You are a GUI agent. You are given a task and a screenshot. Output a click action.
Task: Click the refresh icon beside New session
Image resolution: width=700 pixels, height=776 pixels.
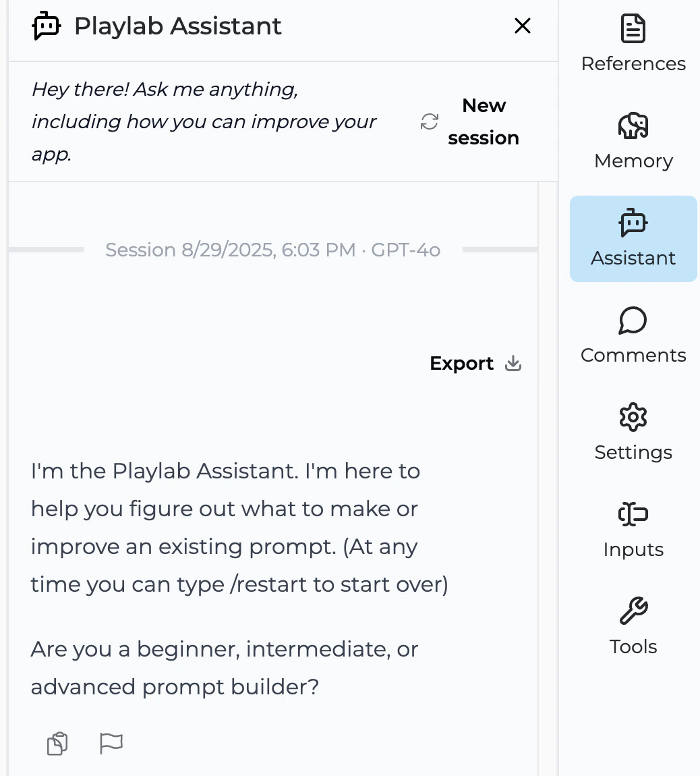coord(430,121)
